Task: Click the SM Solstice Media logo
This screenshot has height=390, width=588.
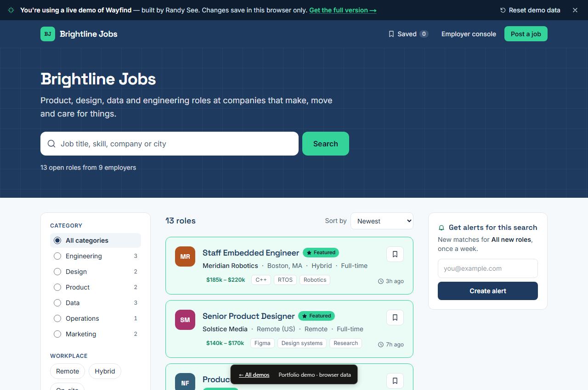Action: click(185, 320)
